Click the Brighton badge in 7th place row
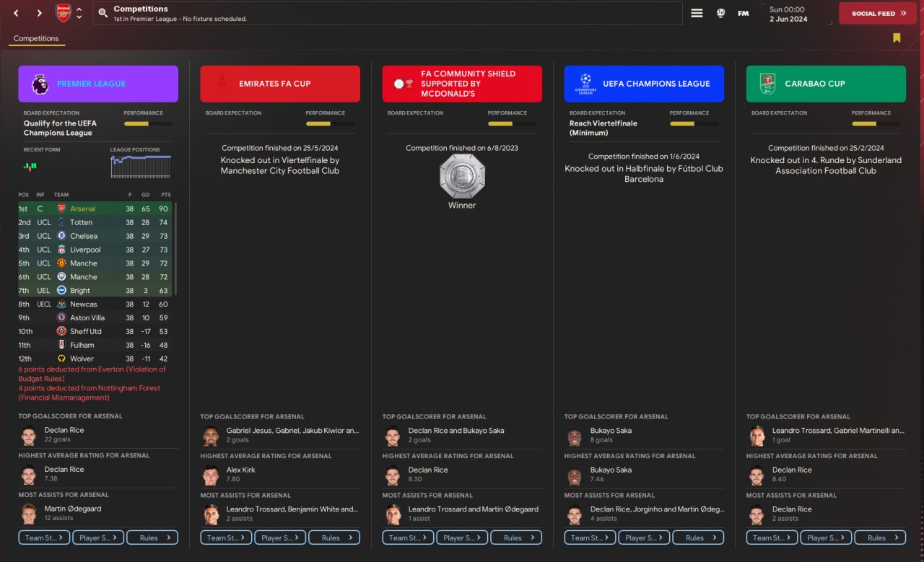The width and height of the screenshot is (924, 562). click(61, 290)
